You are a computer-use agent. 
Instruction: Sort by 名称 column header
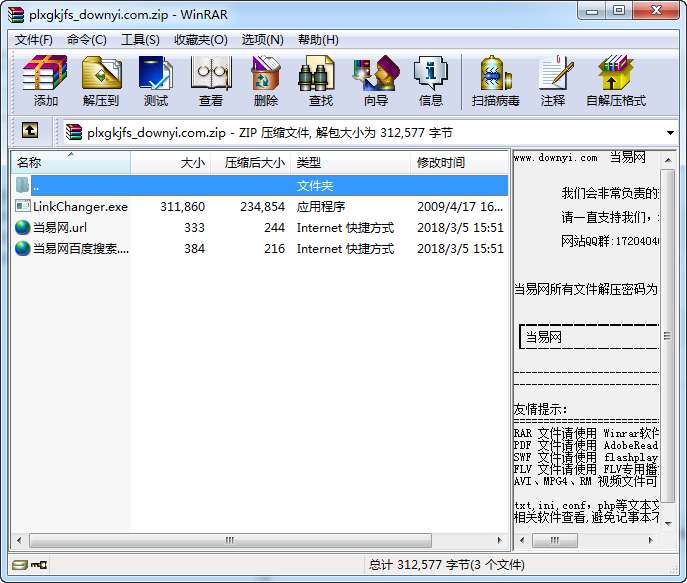pos(71,163)
